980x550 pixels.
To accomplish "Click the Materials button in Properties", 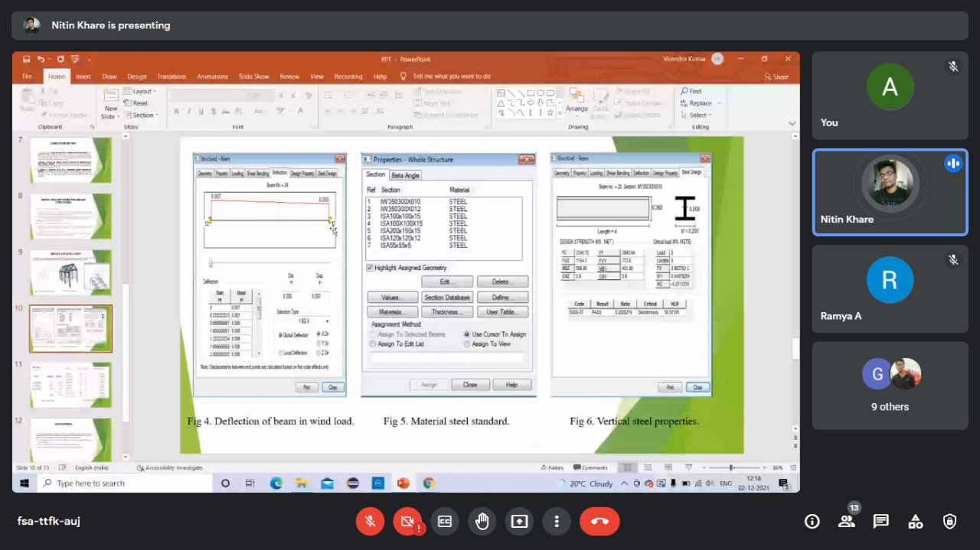I will (393, 312).
